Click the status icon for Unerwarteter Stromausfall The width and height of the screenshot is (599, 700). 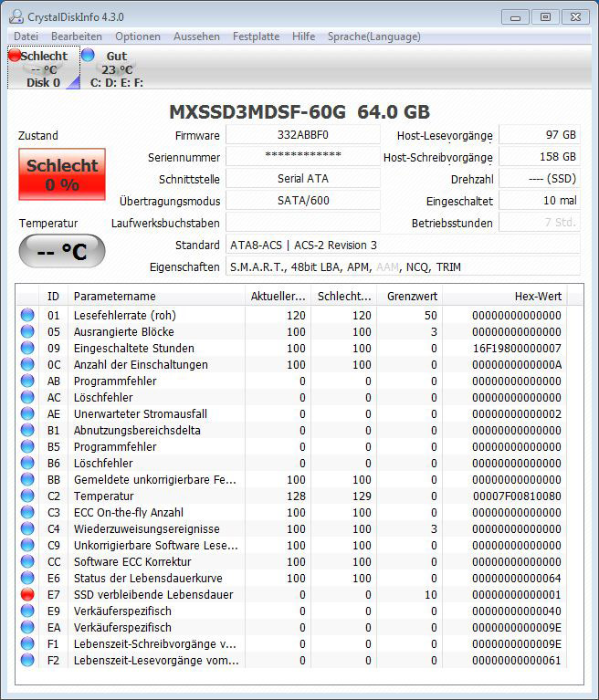pyautogui.click(x=27, y=413)
